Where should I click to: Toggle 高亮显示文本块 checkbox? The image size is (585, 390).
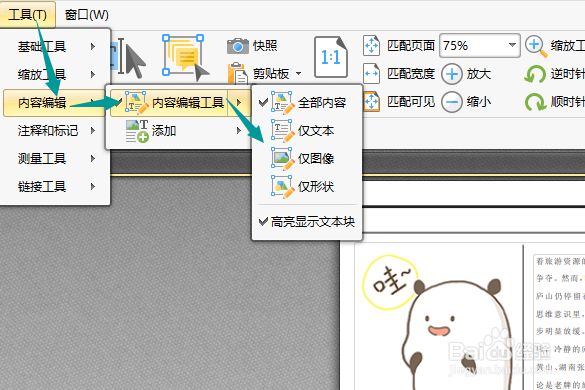(307, 222)
